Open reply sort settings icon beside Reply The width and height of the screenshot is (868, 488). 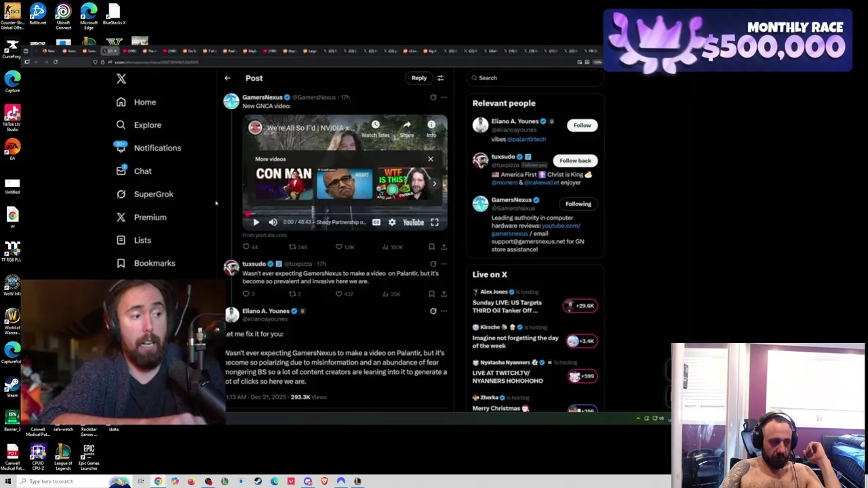(440, 78)
